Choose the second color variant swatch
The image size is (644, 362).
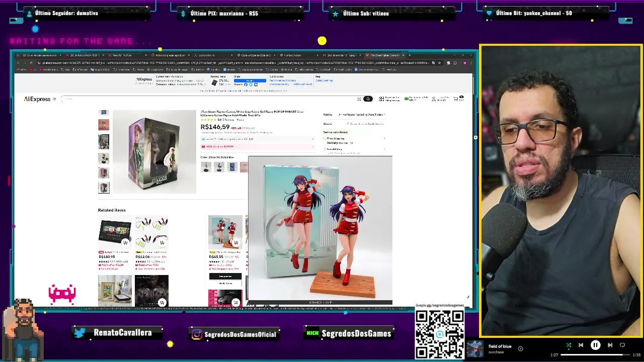pos(219,167)
